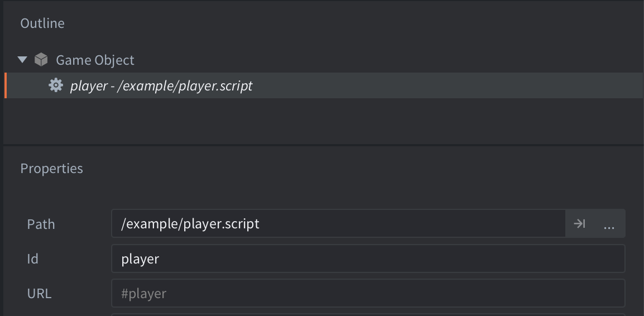644x316 pixels.
Task: Open the resource via Path arrow icon
Action: point(579,223)
